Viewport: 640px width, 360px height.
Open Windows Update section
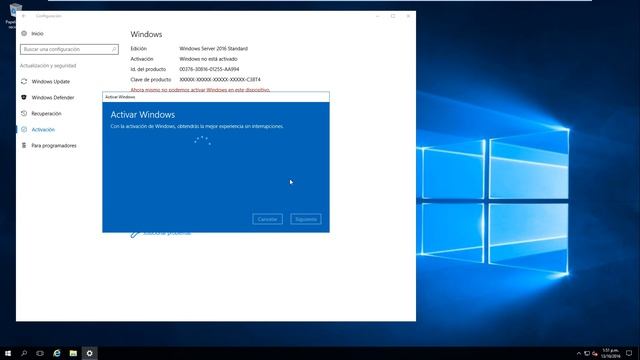tap(50, 82)
